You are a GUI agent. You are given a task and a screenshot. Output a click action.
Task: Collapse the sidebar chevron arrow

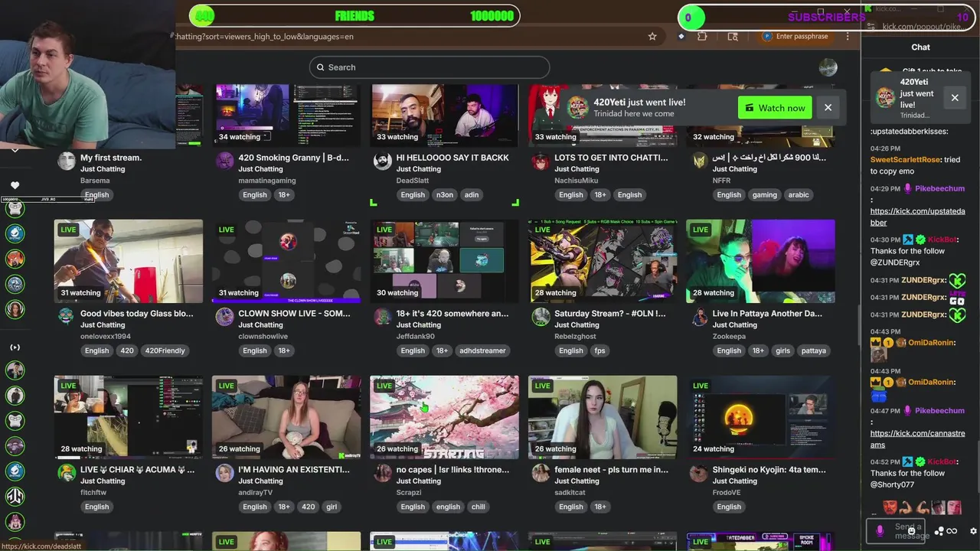[15, 151]
